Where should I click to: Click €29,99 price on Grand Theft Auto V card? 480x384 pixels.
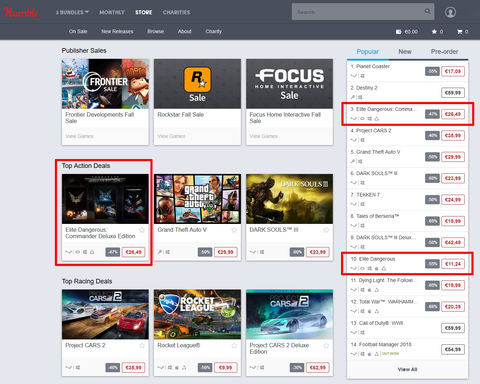pyautogui.click(x=226, y=252)
